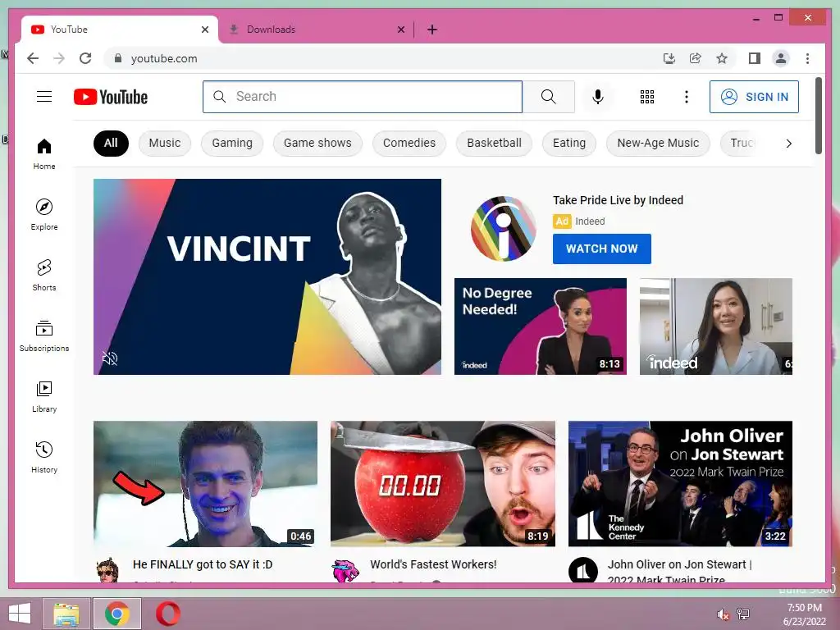The height and width of the screenshot is (630, 840).
Task: Open the MrBeast channel avatar
Action: click(x=345, y=570)
